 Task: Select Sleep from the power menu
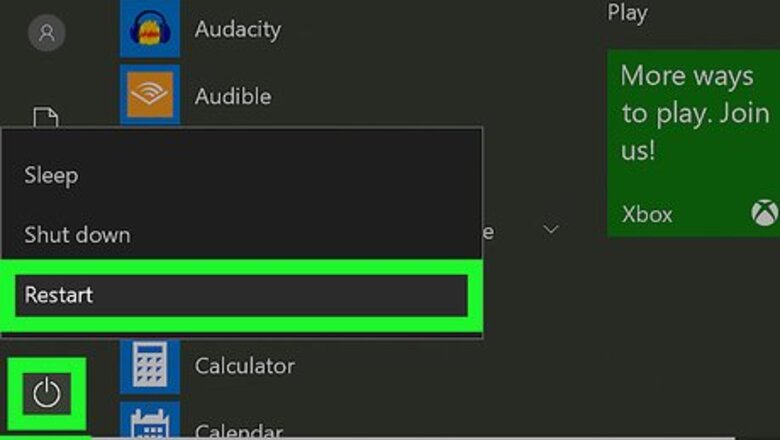[51, 175]
